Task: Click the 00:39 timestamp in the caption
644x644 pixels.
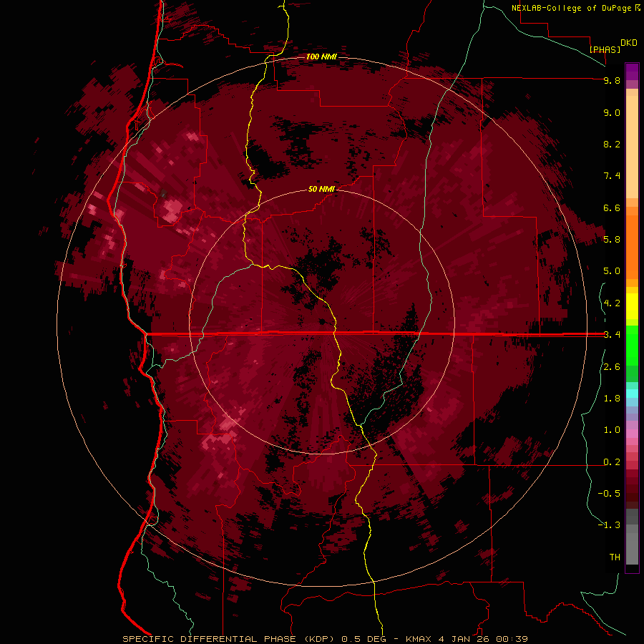Action: [x=512, y=639]
